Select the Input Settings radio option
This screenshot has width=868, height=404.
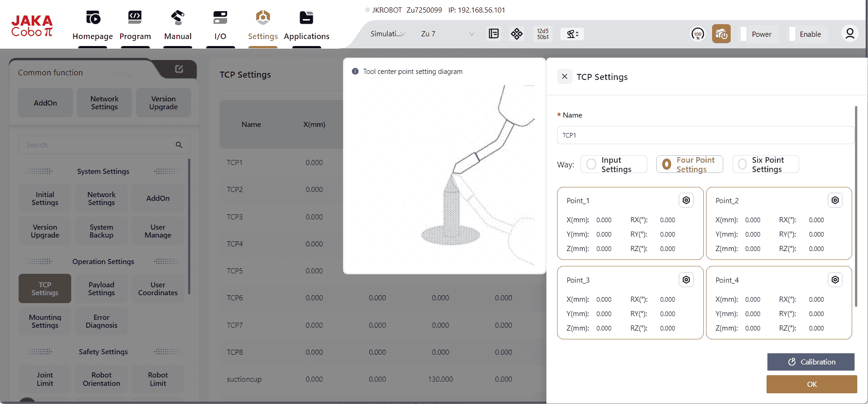592,165
